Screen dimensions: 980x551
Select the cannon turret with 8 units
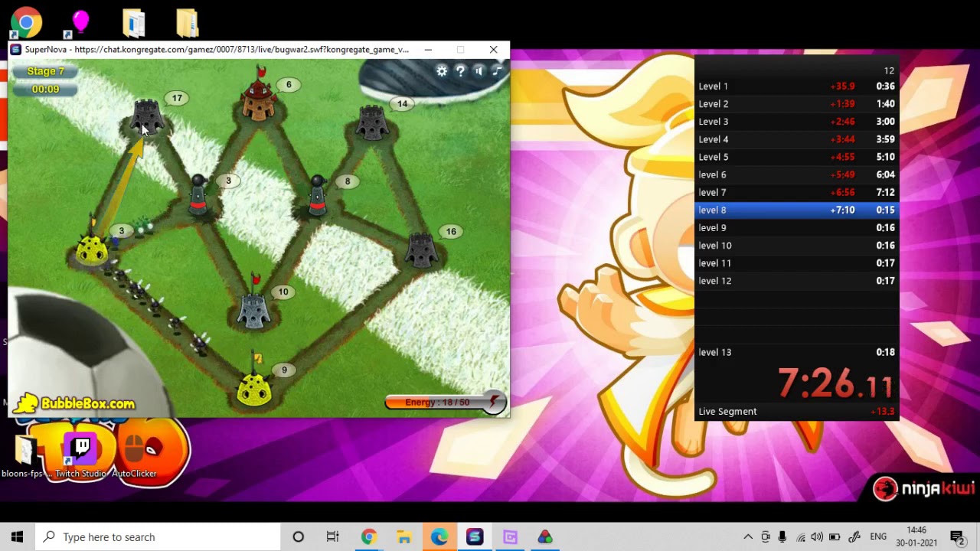click(x=317, y=194)
